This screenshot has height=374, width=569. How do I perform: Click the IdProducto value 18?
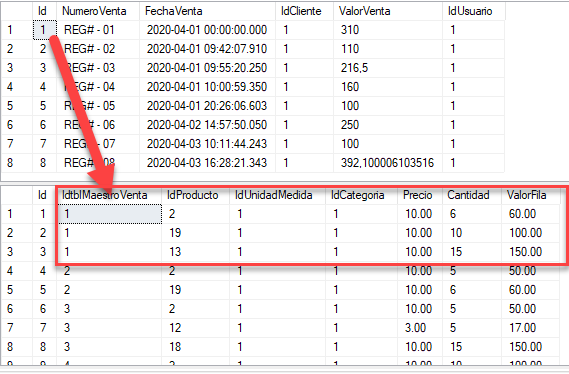pyautogui.click(x=196, y=347)
